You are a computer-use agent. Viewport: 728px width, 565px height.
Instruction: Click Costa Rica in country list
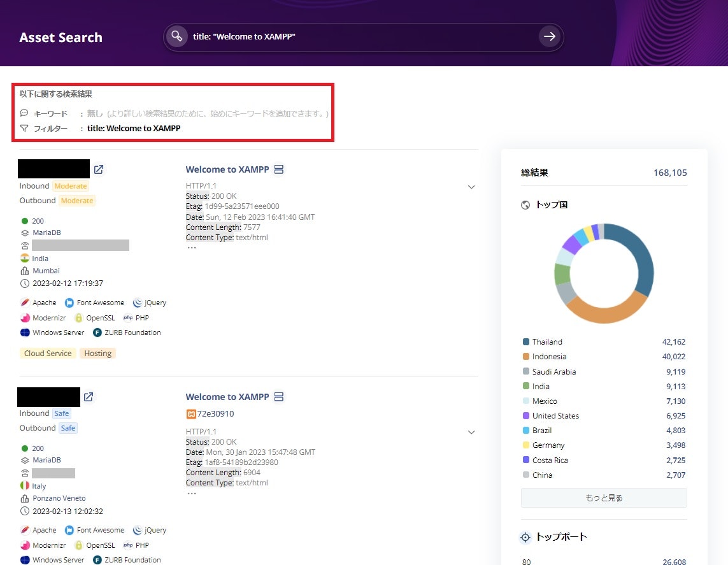[x=550, y=460]
